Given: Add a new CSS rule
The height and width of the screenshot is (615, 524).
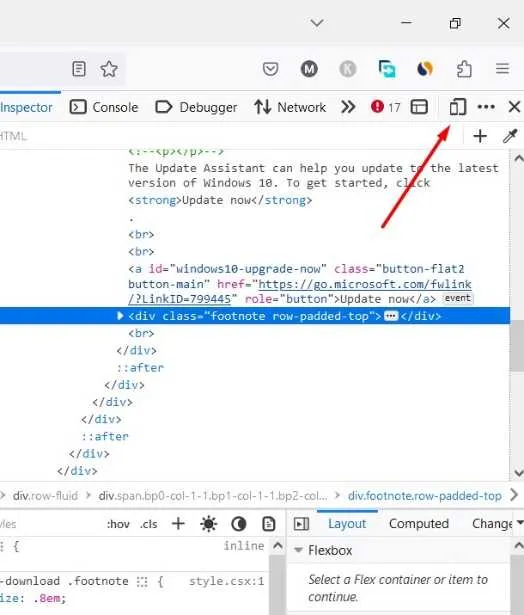Looking at the screenshot, I should click(178, 524).
